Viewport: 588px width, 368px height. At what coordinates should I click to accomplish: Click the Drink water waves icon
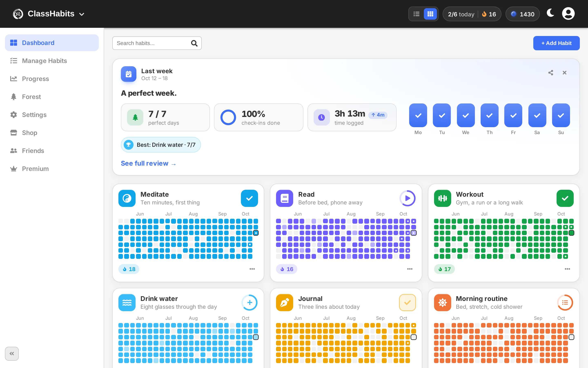tap(127, 303)
